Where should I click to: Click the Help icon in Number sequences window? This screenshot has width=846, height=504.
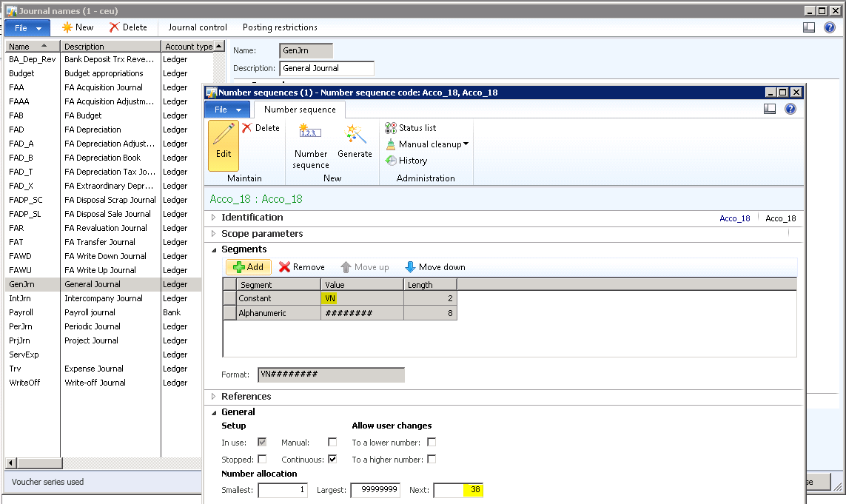pyautogui.click(x=790, y=109)
